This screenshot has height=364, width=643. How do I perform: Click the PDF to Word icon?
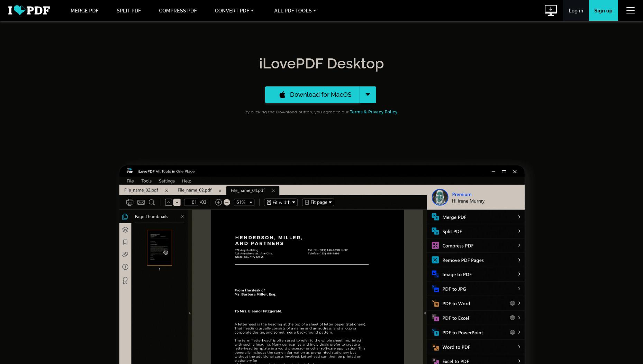point(435,303)
